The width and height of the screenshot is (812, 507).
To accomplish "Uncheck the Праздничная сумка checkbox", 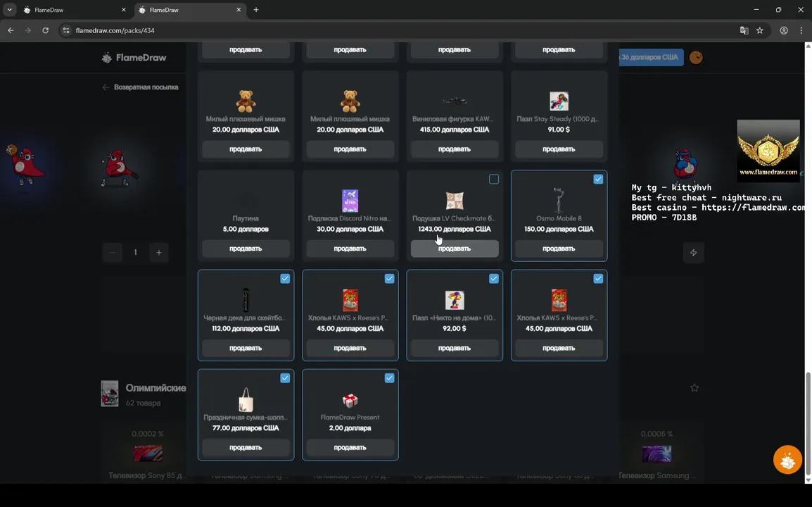I will pyautogui.click(x=285, y=378).
